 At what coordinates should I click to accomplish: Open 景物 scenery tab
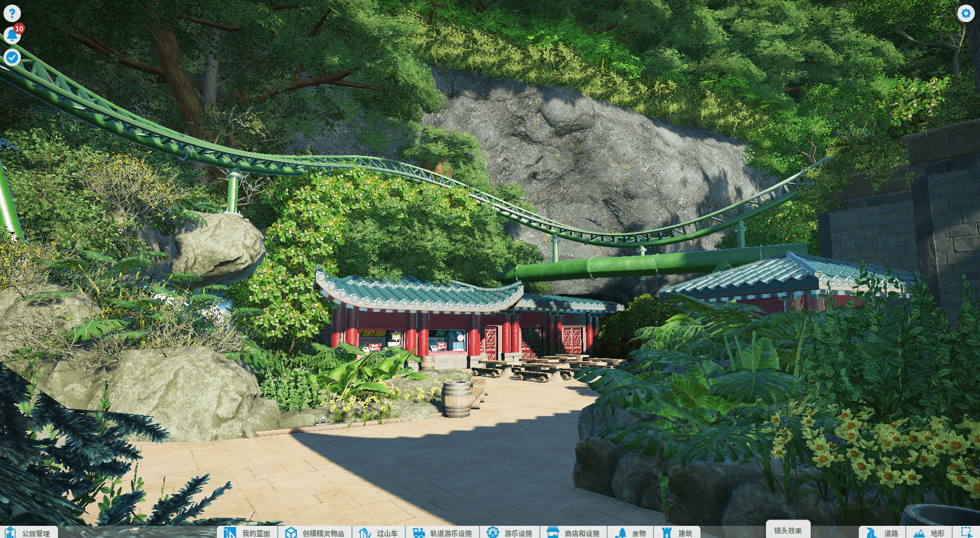tap(630, 532)
